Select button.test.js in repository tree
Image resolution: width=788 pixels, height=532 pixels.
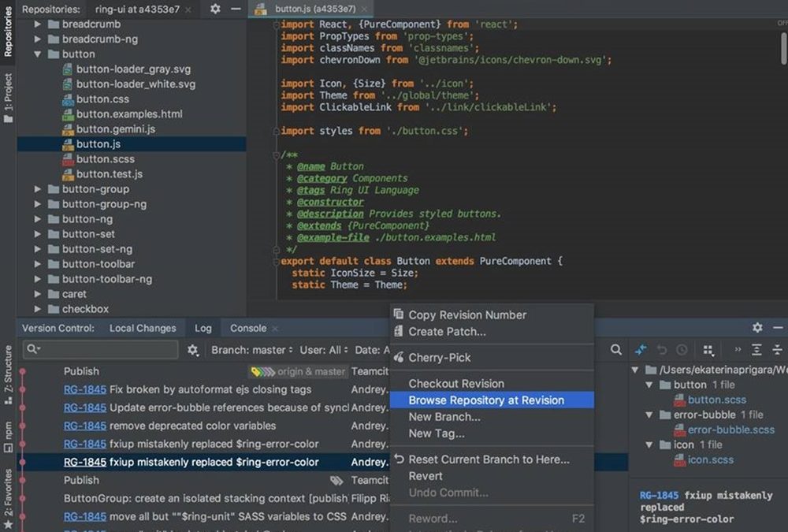(110, 174)
